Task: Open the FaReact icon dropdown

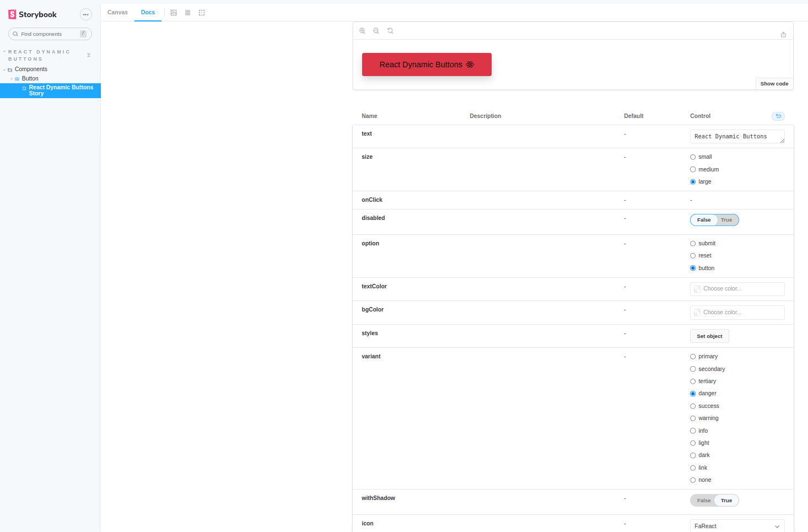Action: [737, 526]
